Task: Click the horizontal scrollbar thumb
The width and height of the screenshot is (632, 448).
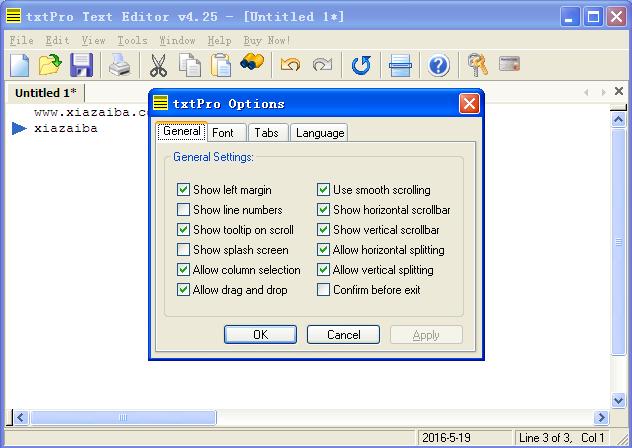Action: tap(123, 417)
